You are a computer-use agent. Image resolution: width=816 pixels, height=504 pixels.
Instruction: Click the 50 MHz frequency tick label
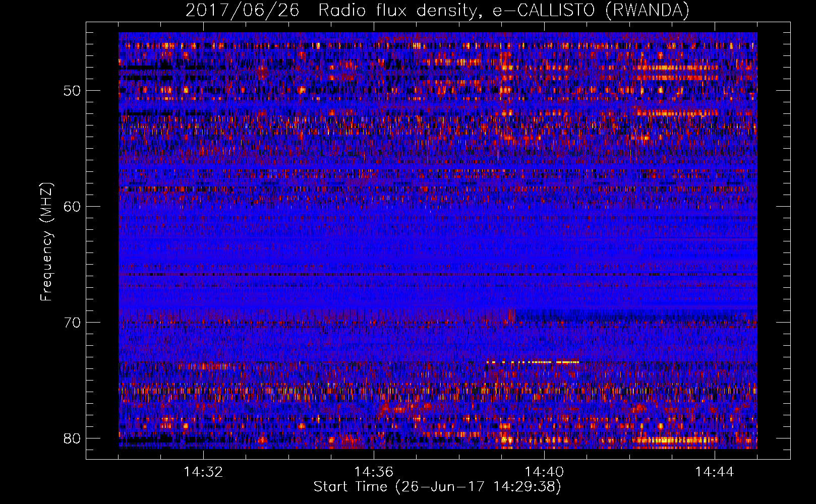point(72,91)
